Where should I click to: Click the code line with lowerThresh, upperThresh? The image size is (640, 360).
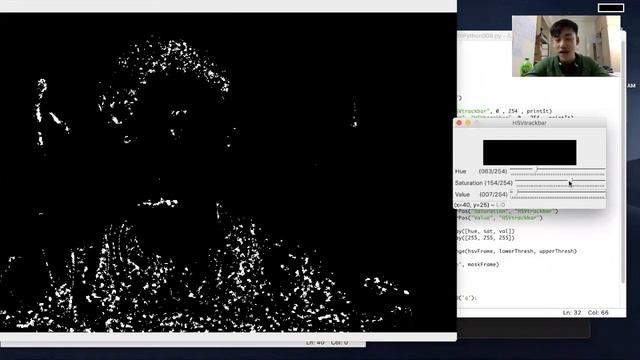click(x=517, y=251)
